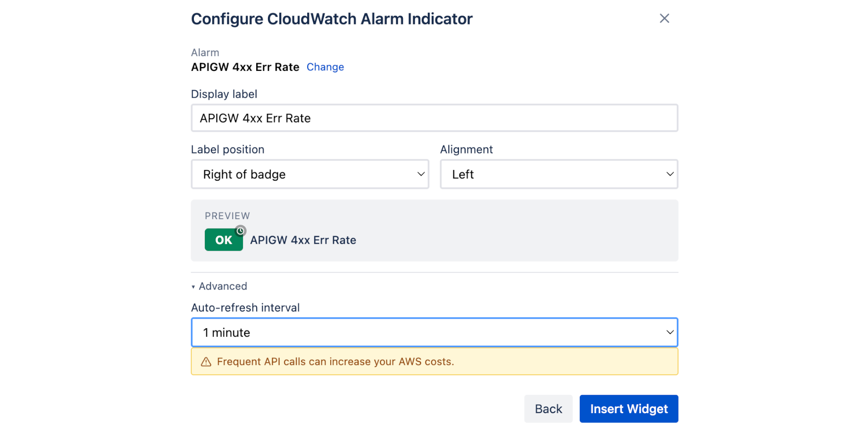Open the Alignment dropdown showing Left

[559, 174]
